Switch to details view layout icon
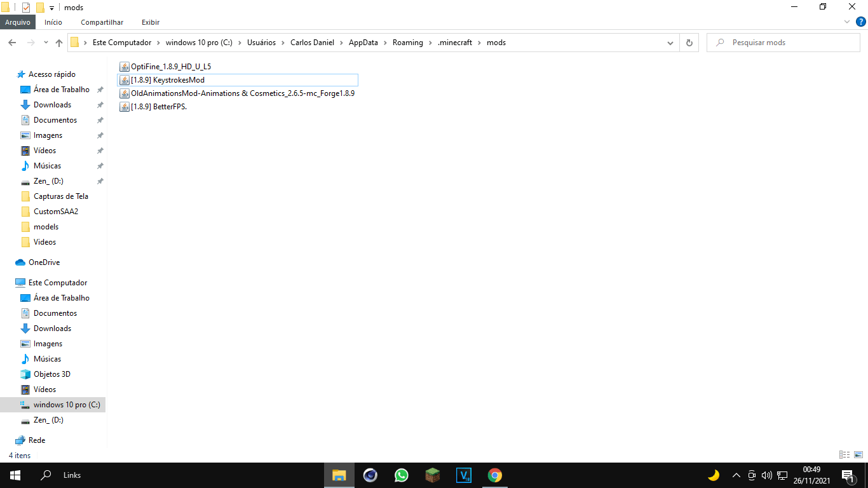 pyautogui.click(x=844, y=454)
